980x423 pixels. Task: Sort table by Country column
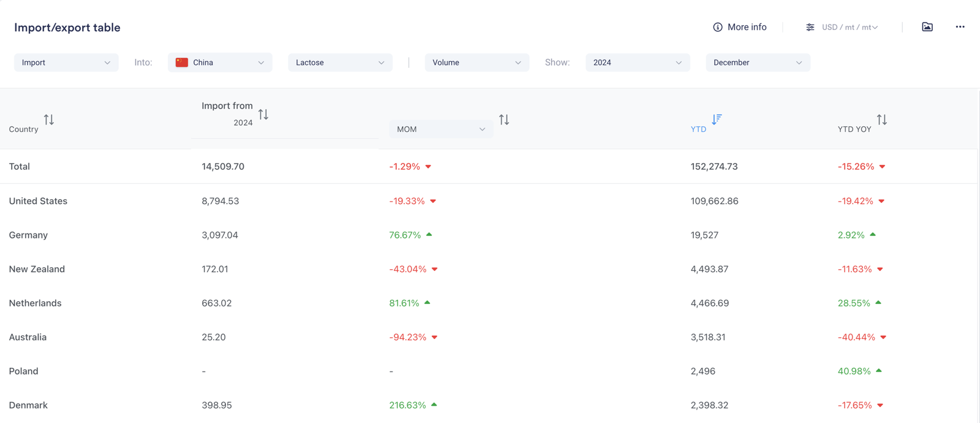[49, 120]
